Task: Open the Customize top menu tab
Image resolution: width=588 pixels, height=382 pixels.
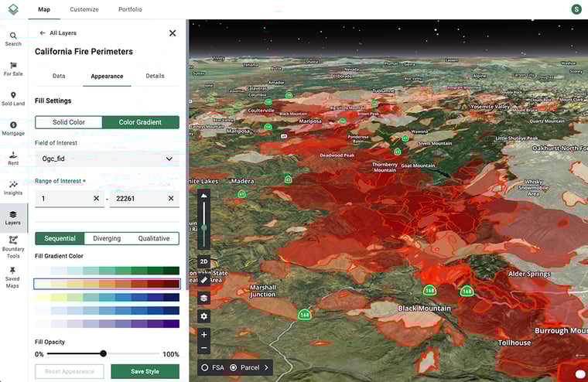Action: (84, 9)
